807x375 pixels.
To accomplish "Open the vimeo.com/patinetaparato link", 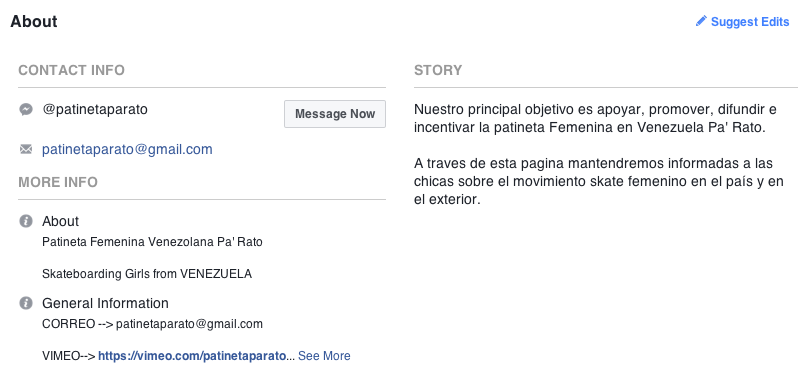I will click(x=192, y=355).
